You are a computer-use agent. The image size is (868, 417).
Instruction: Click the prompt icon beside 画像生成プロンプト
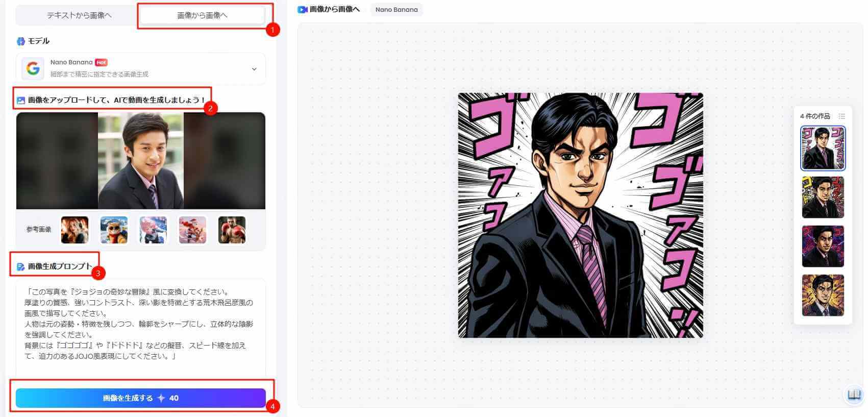(21, 267)
